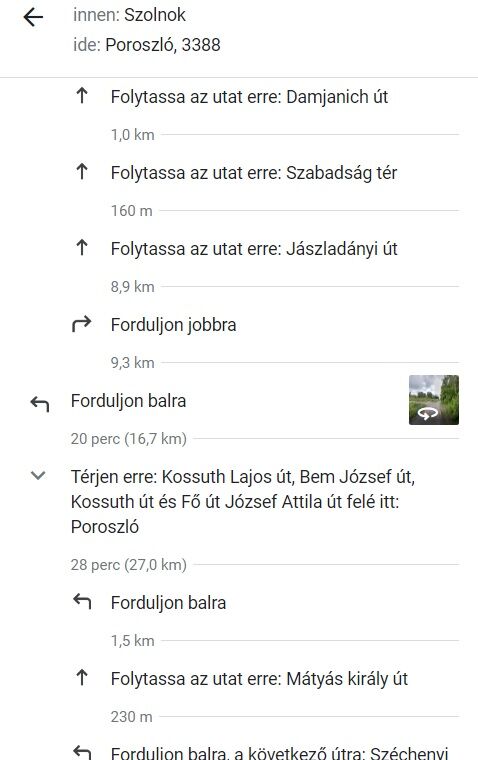Click the turn-right arrow icon
This screenshot has height=760, width=478.
(81, 324)
